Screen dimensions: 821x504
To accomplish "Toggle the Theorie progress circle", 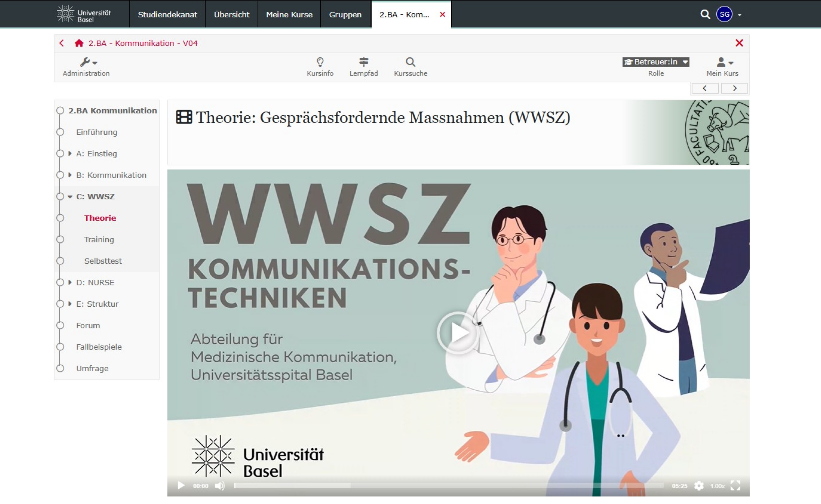I will pos(60,218).
